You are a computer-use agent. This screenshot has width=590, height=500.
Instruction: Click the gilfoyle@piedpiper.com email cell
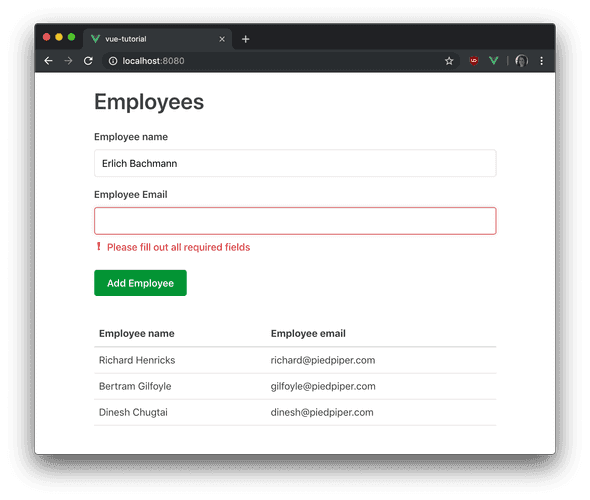pos(323,386)
